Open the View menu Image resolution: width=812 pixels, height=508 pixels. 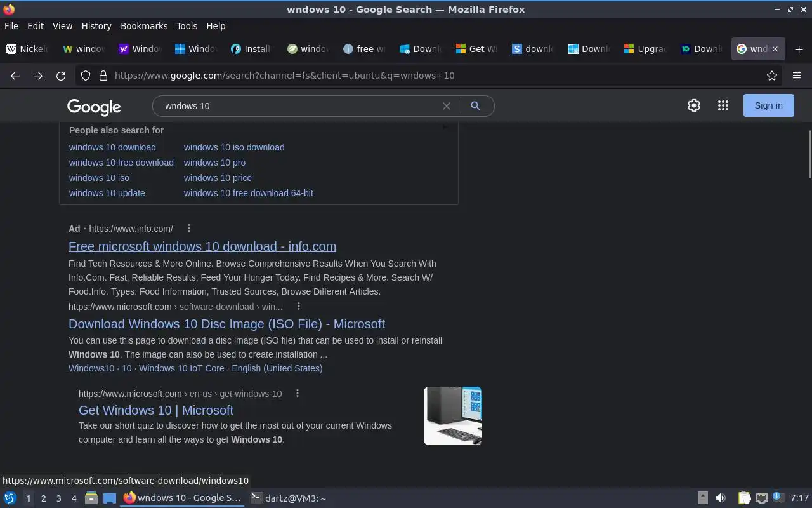[x=62, y=26]
